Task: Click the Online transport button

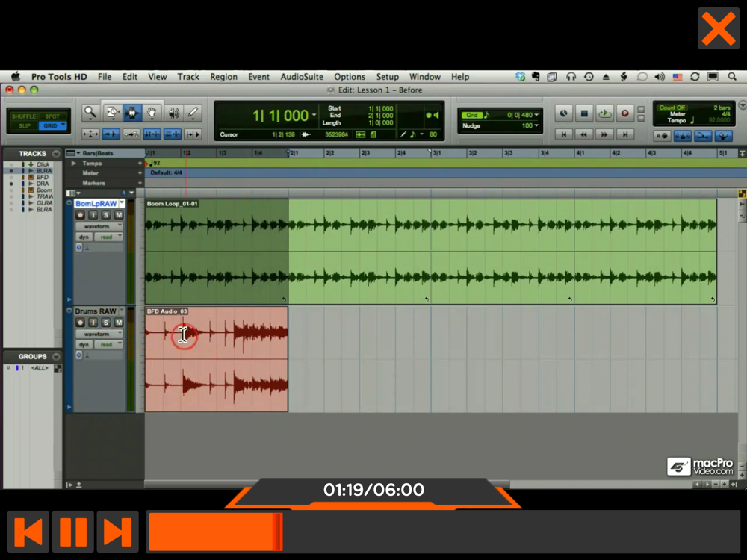Action: pyautogui.click(x=563, y=113)
